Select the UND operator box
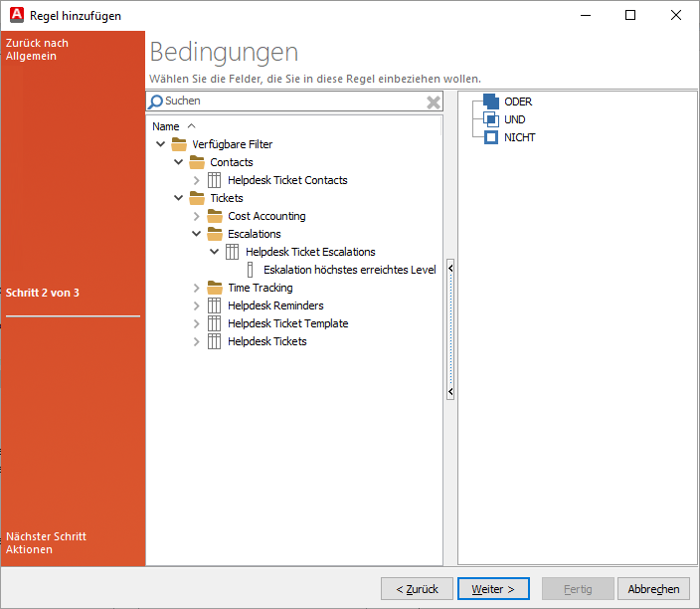Screen dimensions: 700x609 click(x=491, y=119)
